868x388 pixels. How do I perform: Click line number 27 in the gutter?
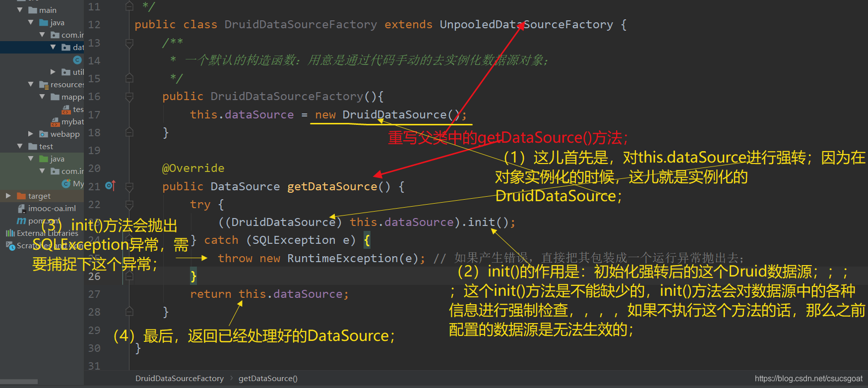pyautogui.click(x=94, y=294)
